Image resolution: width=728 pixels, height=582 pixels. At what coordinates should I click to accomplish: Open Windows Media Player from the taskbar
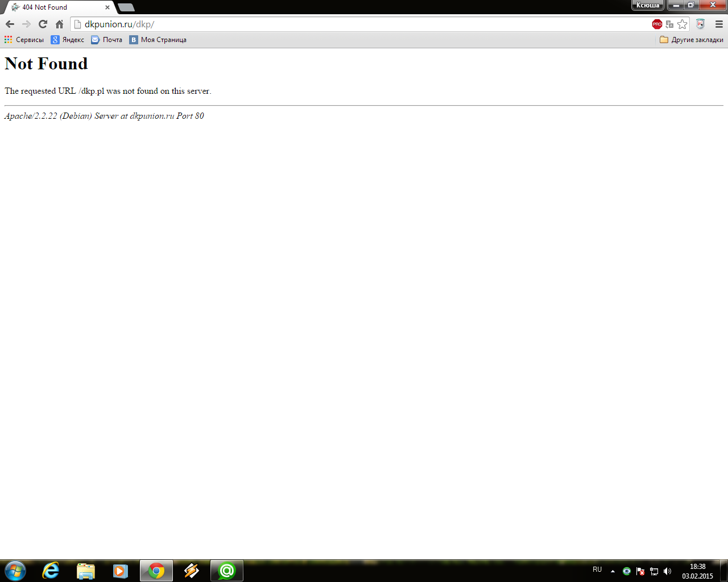coord(120,571)
